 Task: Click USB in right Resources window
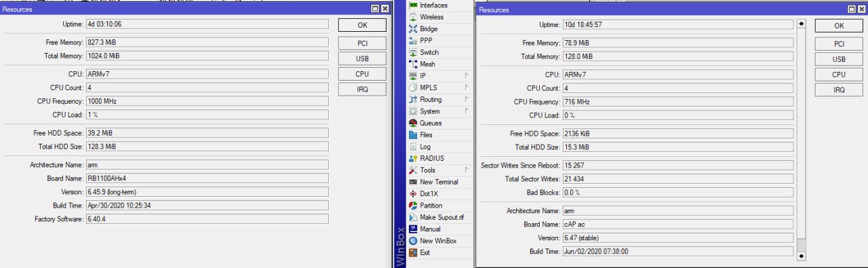pyautogui.click(x=839, y=59)
